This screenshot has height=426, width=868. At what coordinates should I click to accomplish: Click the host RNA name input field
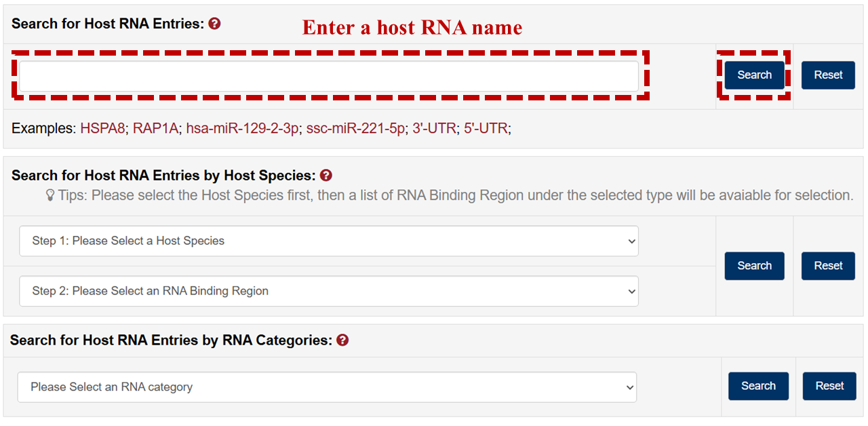[x=329, y=75]
